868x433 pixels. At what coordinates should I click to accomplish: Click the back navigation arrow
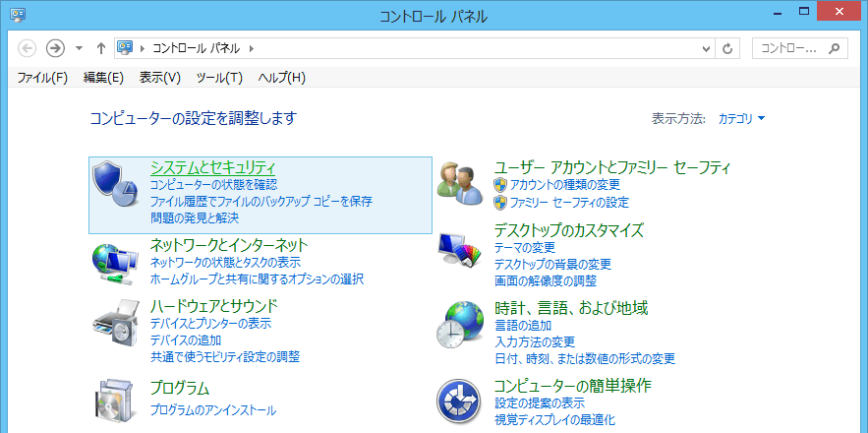pyautogui.click(x=28, y=49)
